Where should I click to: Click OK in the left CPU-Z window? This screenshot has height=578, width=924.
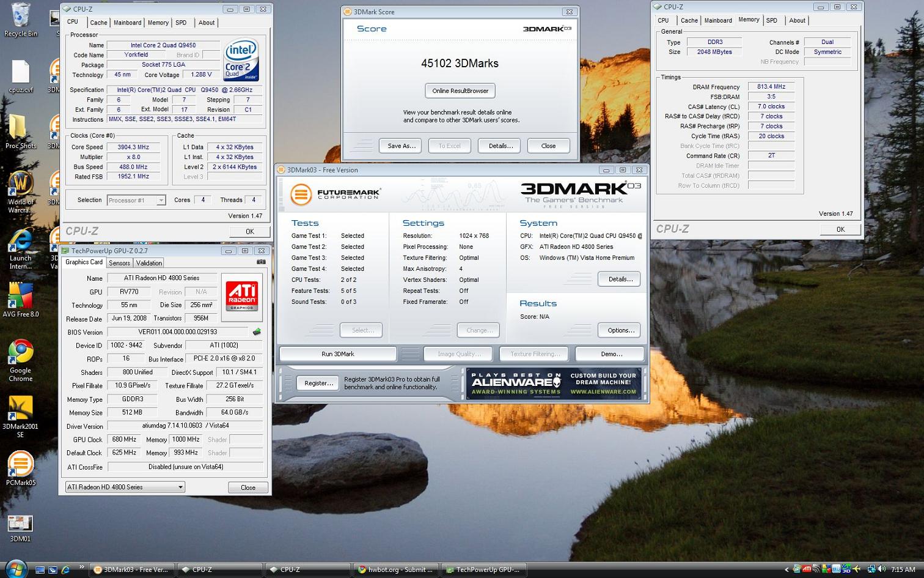tap(250, 231)
